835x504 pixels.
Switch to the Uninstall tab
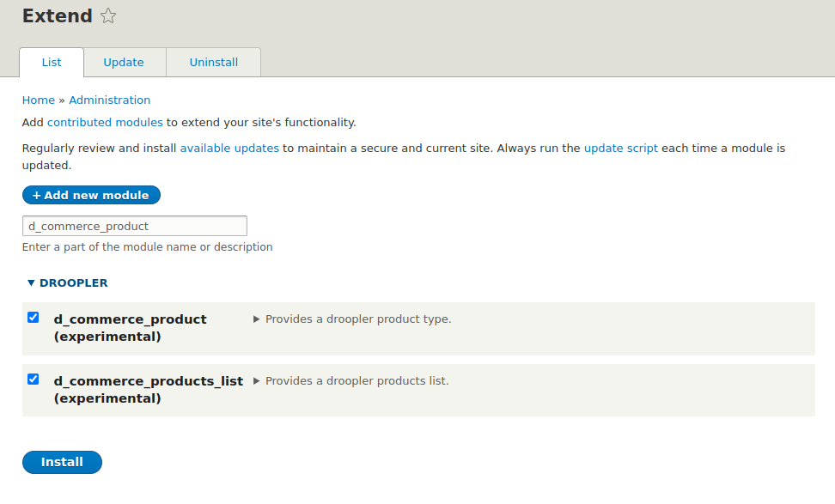click(x=214, y=63)
